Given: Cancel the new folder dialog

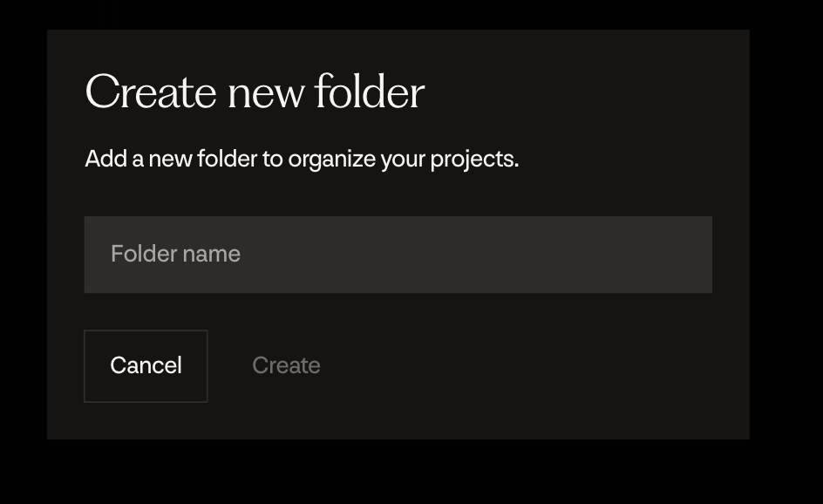Looking at the screenshot, I should click(x=146, y=366).
